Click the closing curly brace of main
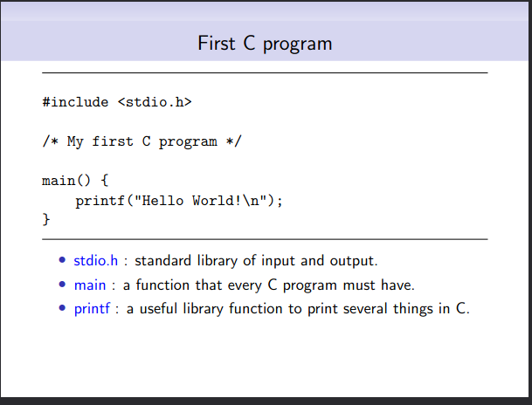Screen dimensions: 532x405 coord(46,219)
